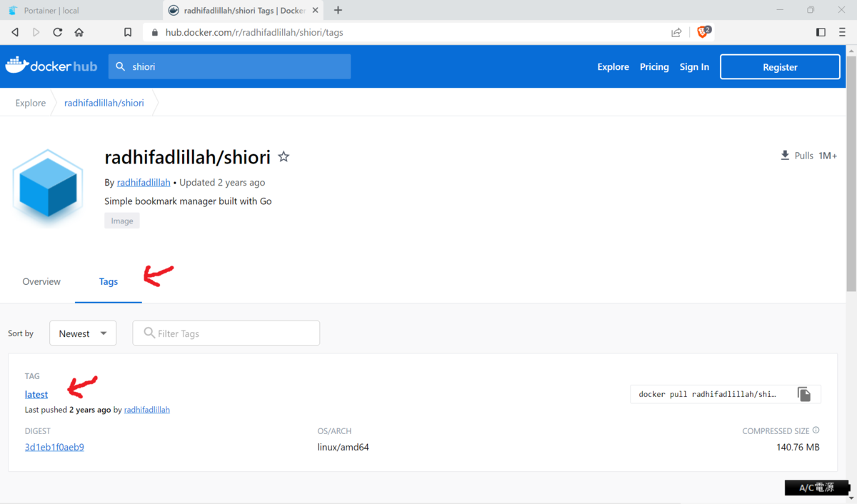Click the Image category badge
The height and width of the screenshot is (504, 857).
pos(122,221)
